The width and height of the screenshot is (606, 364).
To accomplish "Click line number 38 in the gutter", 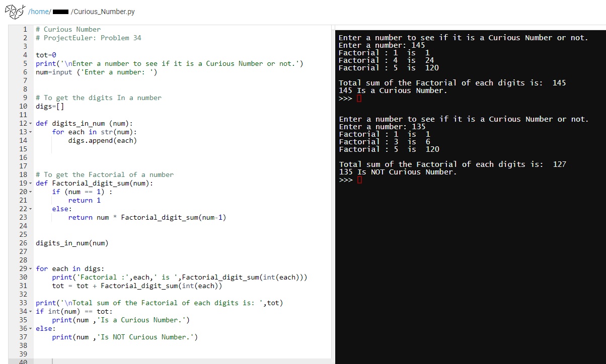I will click(23, 345).
